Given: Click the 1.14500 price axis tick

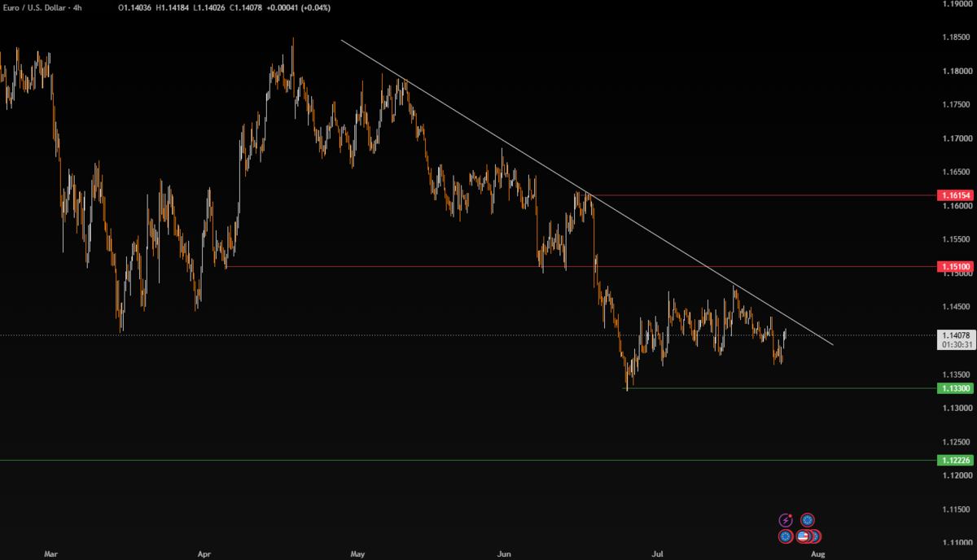Looking at the screenshot, I should pos(954,307).
